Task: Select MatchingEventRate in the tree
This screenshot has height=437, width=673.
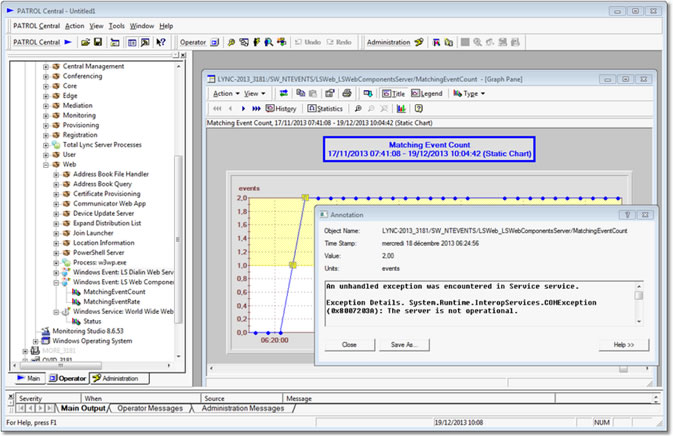Action: [x=111, y=301]
